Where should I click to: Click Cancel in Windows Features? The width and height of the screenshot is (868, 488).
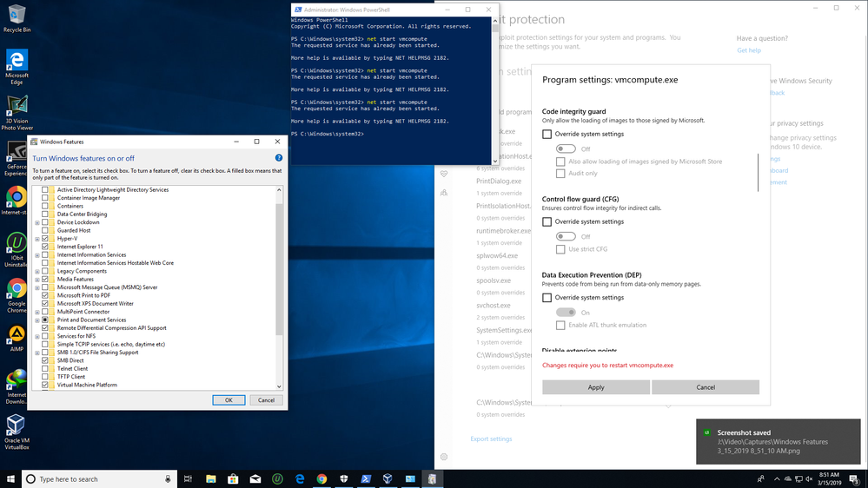click(x=266, y=400)
